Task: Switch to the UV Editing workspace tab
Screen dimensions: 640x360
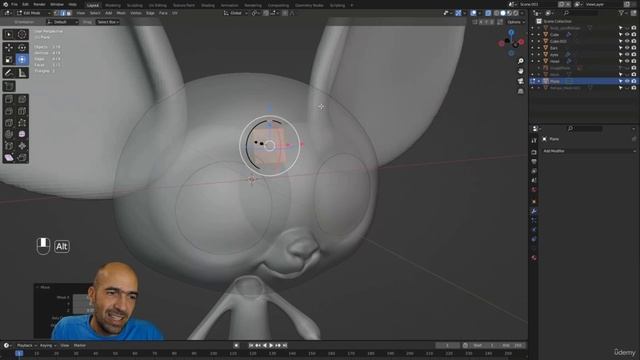Action: click(158, 5)
